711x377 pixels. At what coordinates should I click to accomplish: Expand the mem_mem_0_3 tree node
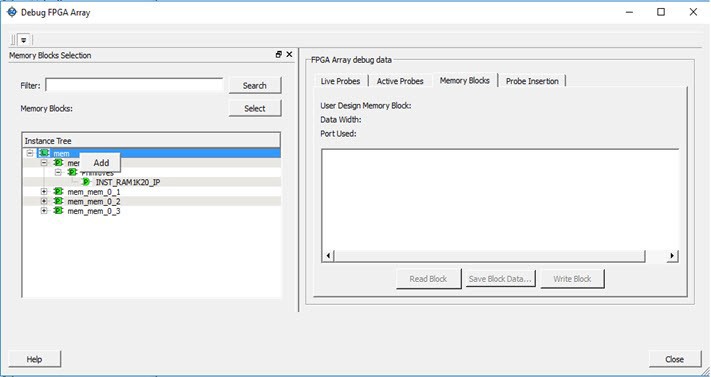point(44,211)
